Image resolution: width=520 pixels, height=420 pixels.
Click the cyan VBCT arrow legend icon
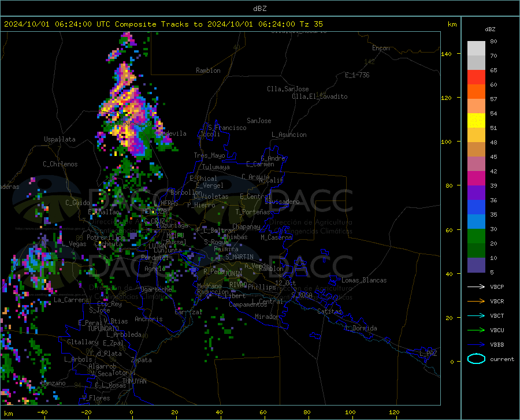(x=476, y=315)
